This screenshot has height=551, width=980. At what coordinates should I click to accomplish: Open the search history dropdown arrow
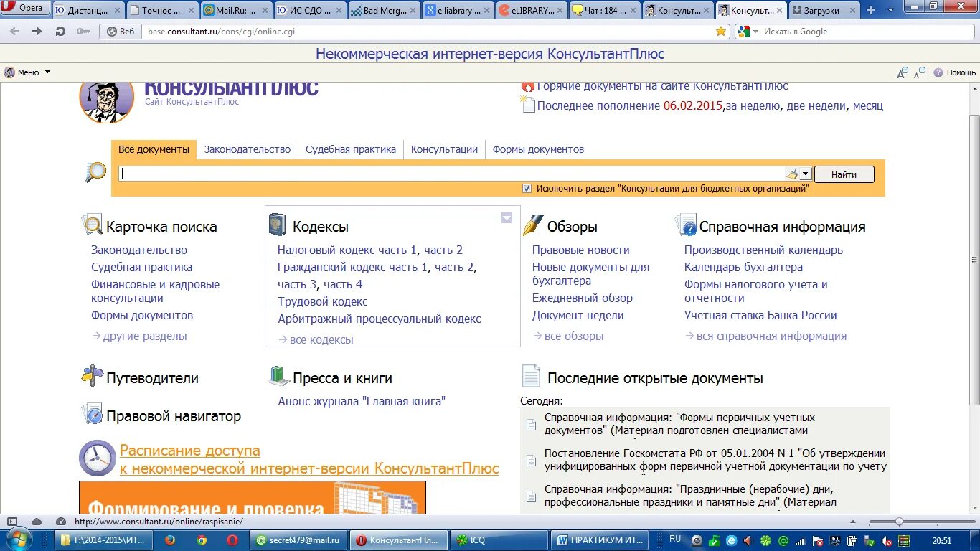806,174
